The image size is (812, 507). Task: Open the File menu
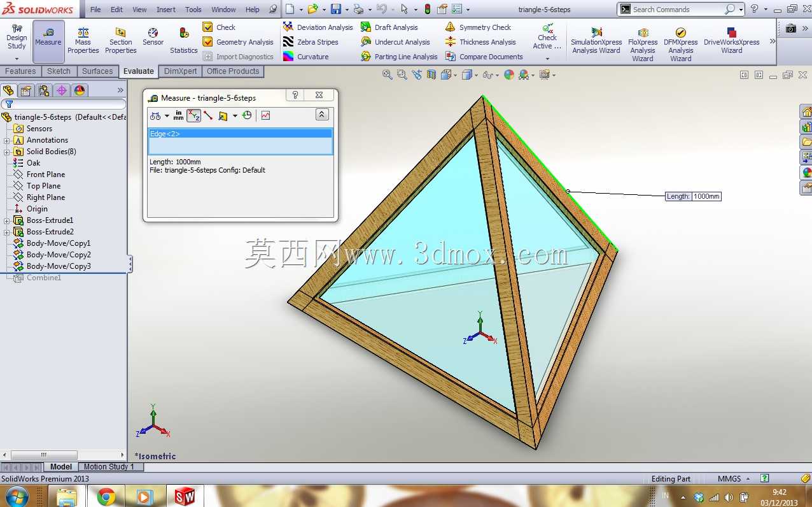point(95,10)
